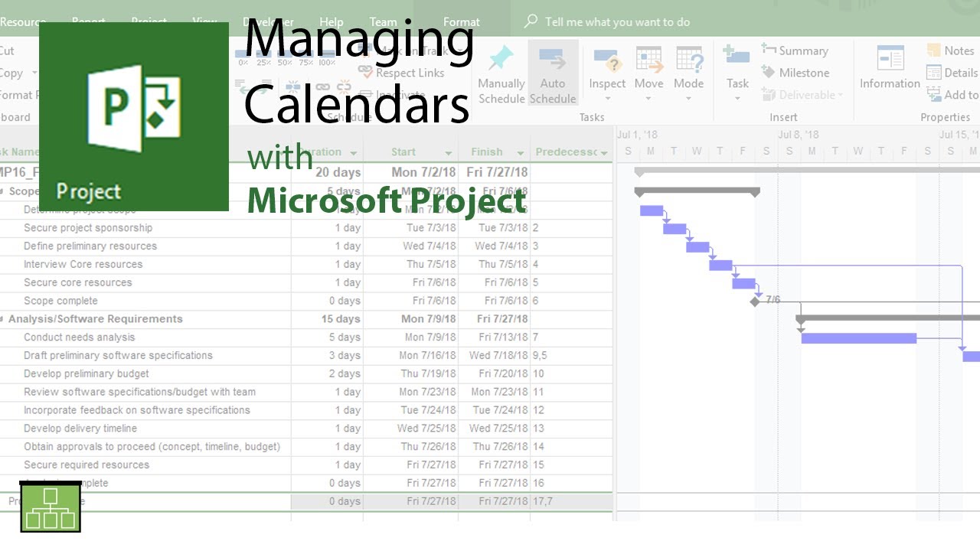
Task: Toggle the Details pane option
Action: [x=952, y=73]
